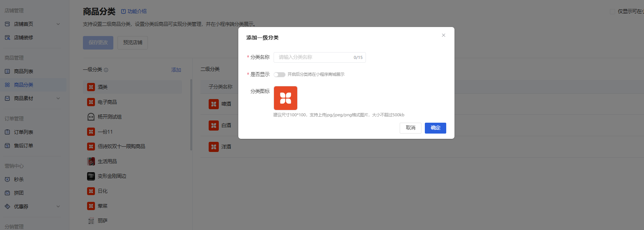Click the 分类图标 upload thumbnail

coord(286,98)
